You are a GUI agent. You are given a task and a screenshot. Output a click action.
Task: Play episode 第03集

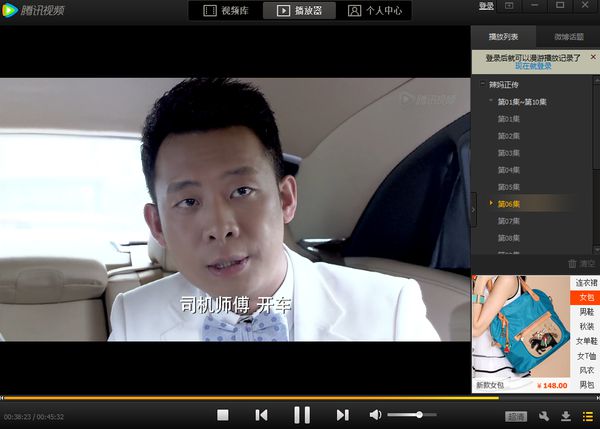point(509,153)
